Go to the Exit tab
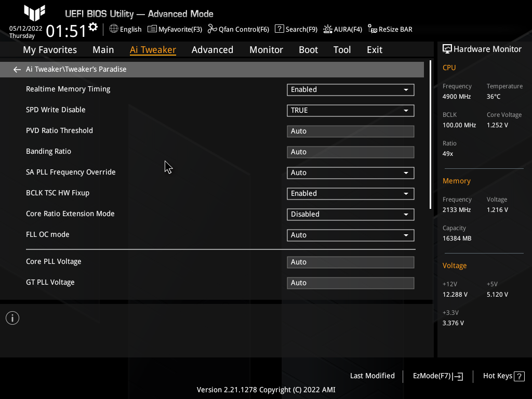Viewport: 532px width, 399px height. coord(375,50)
